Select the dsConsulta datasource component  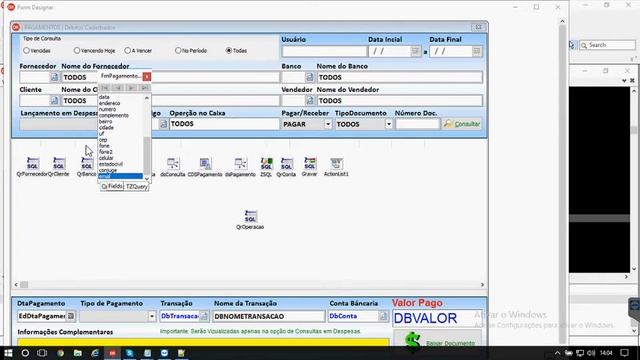[x=173, y=163]
